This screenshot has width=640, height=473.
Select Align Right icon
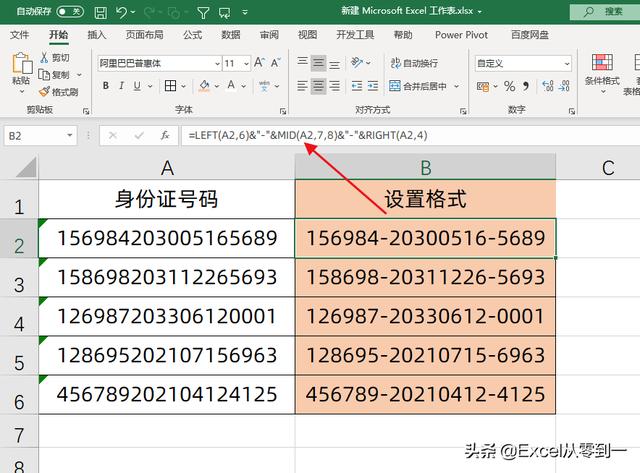334,86
